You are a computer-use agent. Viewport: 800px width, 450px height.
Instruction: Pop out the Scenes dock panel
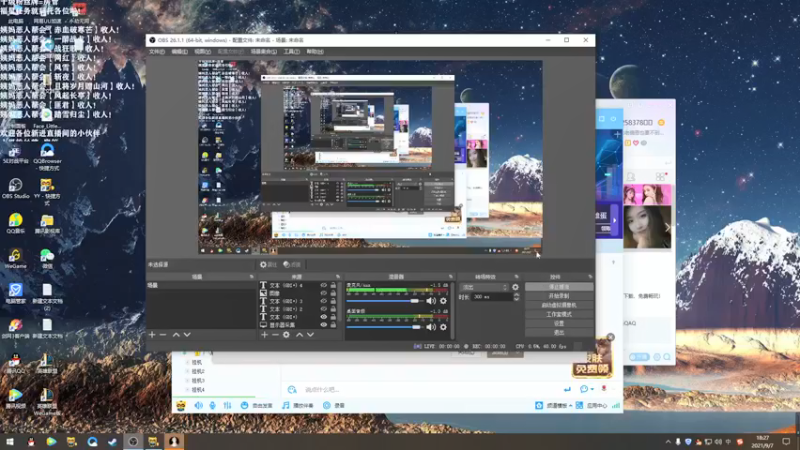252,277
